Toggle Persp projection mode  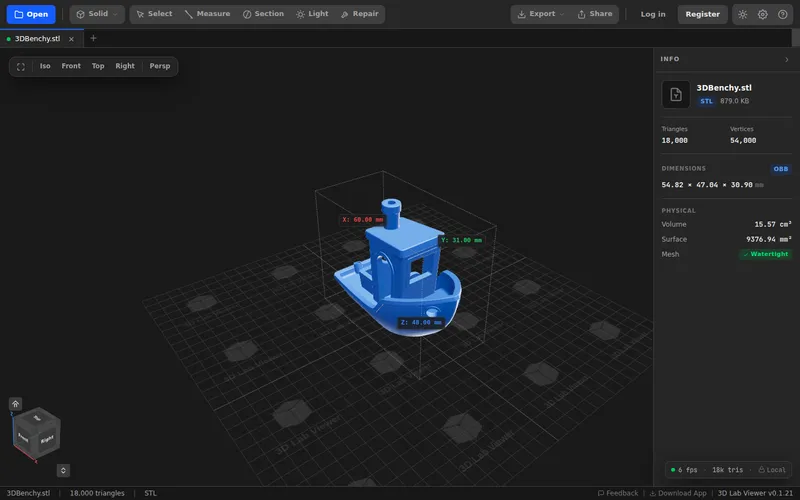point(160,66)
